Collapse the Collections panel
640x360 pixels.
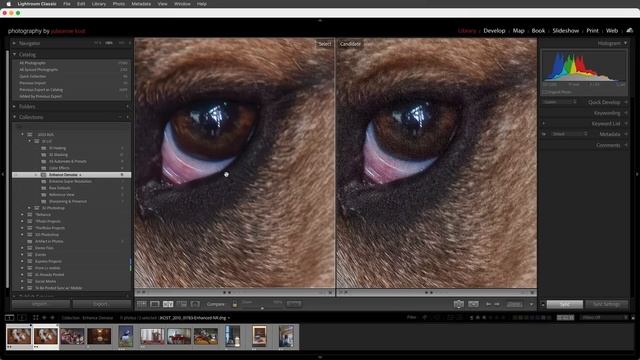pyautogui.click(x=15, y=117)
